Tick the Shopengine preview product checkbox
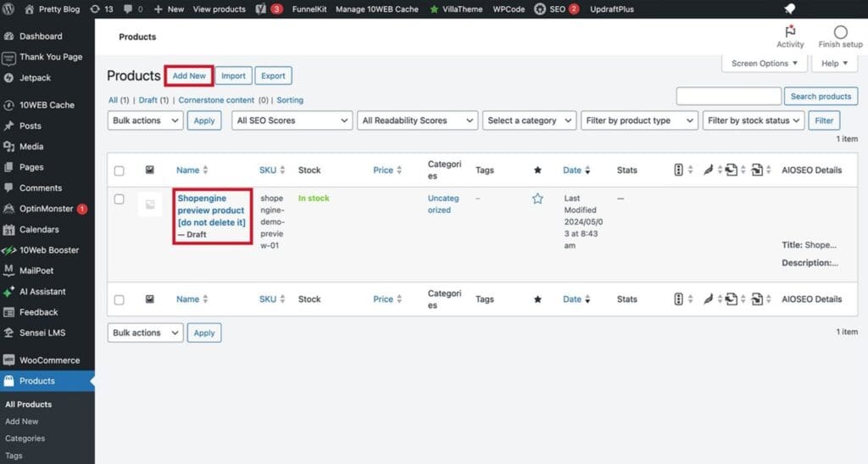The height and width of the screenshot is (464, 868). click(119, 198)
